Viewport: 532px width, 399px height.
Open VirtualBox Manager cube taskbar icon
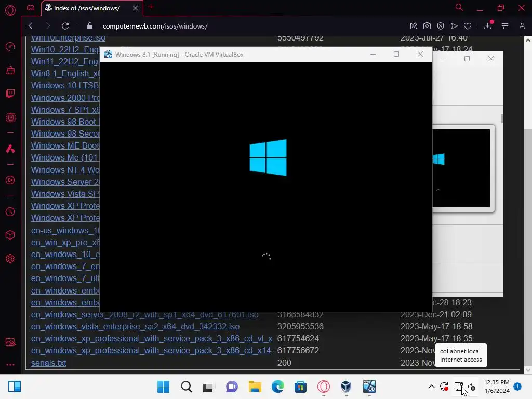pyautogui.click(x=346, y=387)
